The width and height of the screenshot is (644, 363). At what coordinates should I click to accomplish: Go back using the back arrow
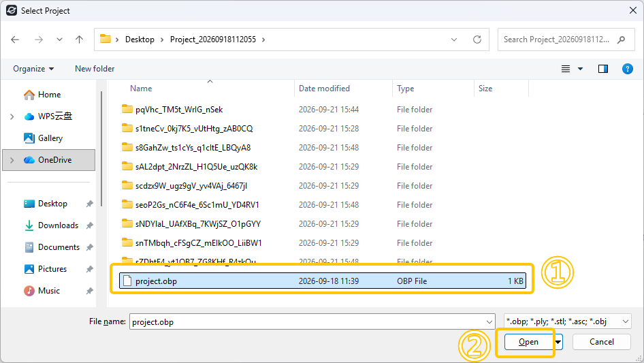(x=15, y=40)
